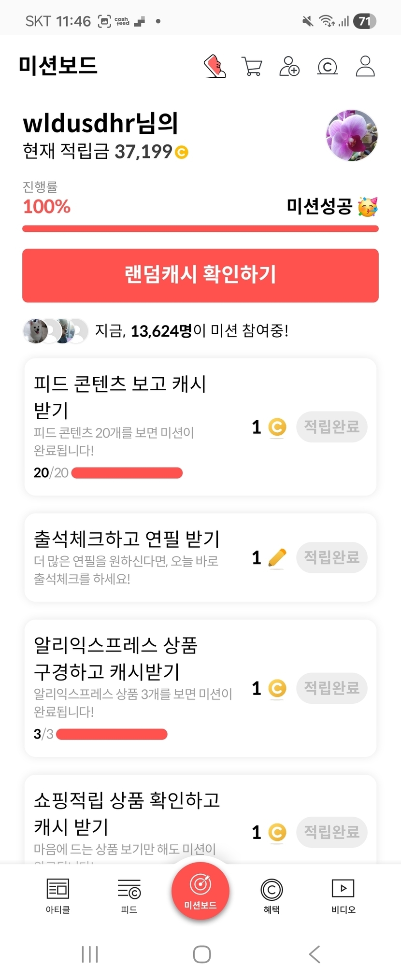Viewport: 401px width, 980px height.
Task: Tap 적립완료 for attendance check mission
Action: click(331, 557)
